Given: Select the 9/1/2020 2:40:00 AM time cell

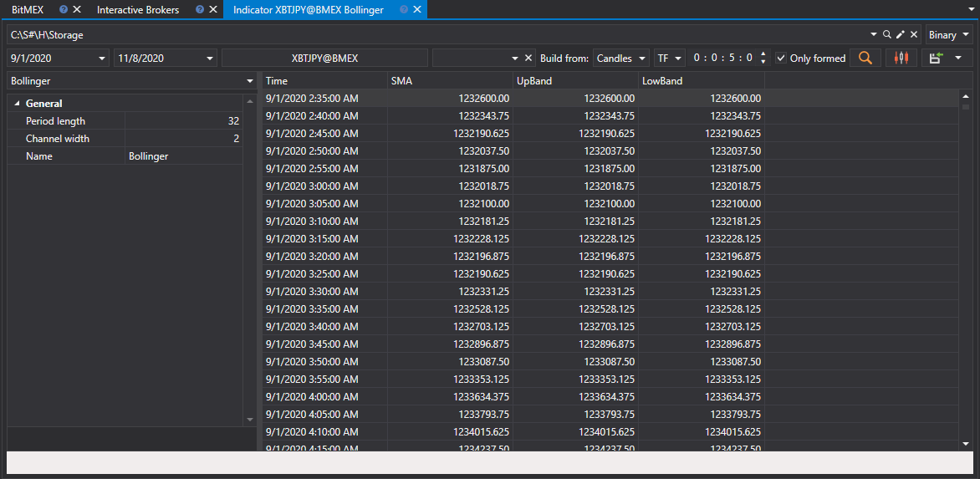Looking at the screenshot, I should coord(325,115).
